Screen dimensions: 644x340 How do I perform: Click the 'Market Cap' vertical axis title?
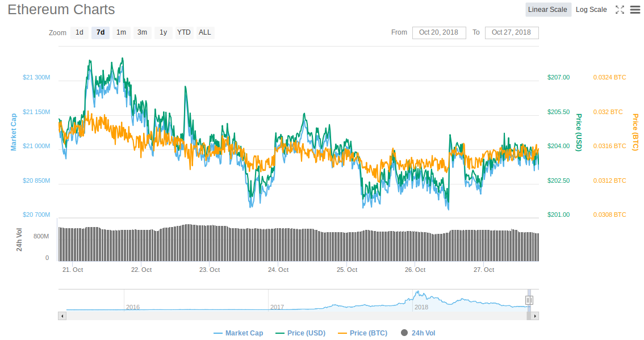pos(14,132)
